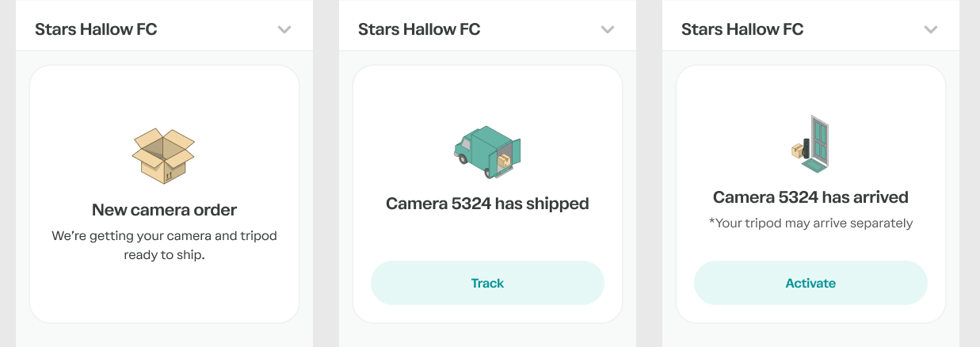Screen dimensions: 980x347
Task: Expand the chevron above New camera order
Action: pos(284,30)
